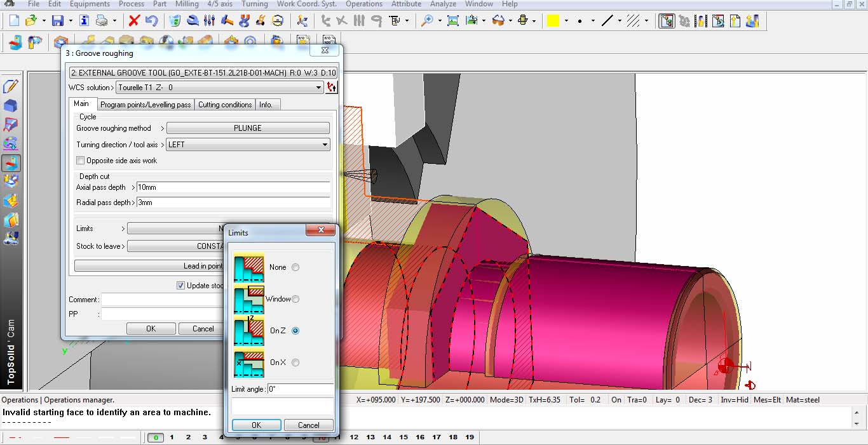The image size is (868, 445).
Task: Click the zoom-to-fit picture frame icon
Action: point(453,21)
